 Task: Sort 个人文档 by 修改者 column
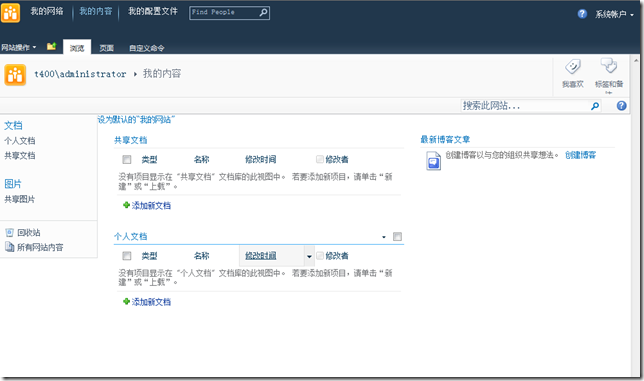point(337,256)
